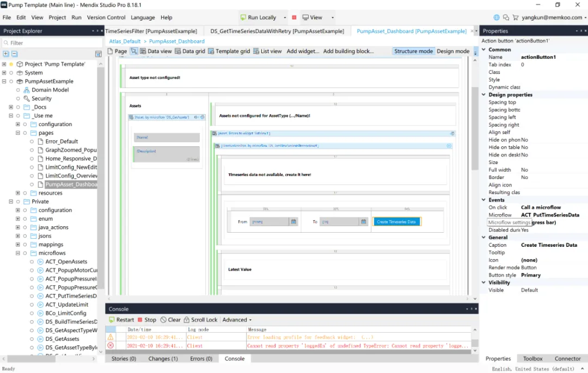Open Domain Model in project tree
This screenshot has width=588, height=373.
50,90
